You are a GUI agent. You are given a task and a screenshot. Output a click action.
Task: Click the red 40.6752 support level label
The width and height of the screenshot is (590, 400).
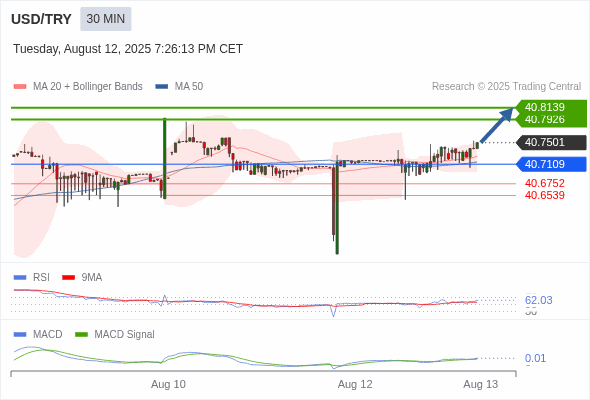(x=545, y=184)
